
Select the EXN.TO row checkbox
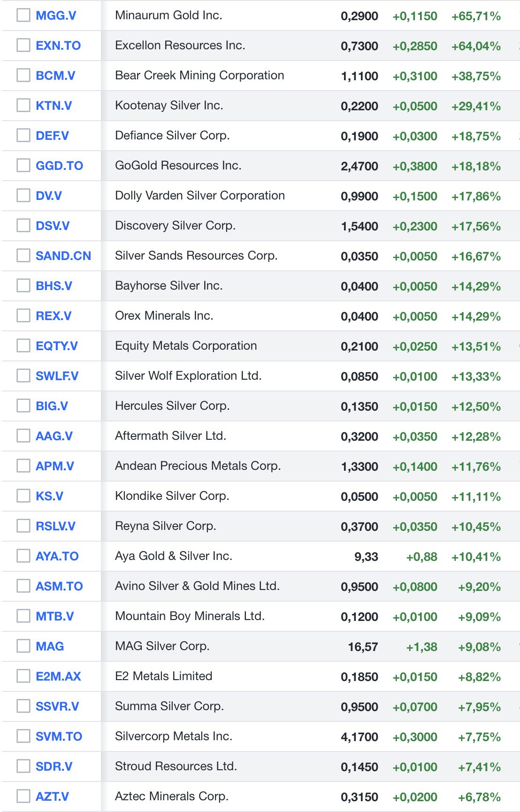tap(23, 46)
